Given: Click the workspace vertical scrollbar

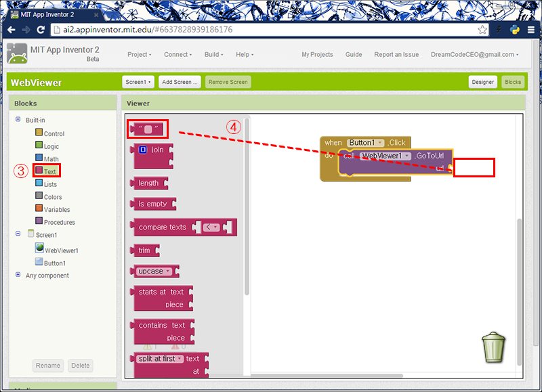Looking at the screenshot, I should click(519, 292).
